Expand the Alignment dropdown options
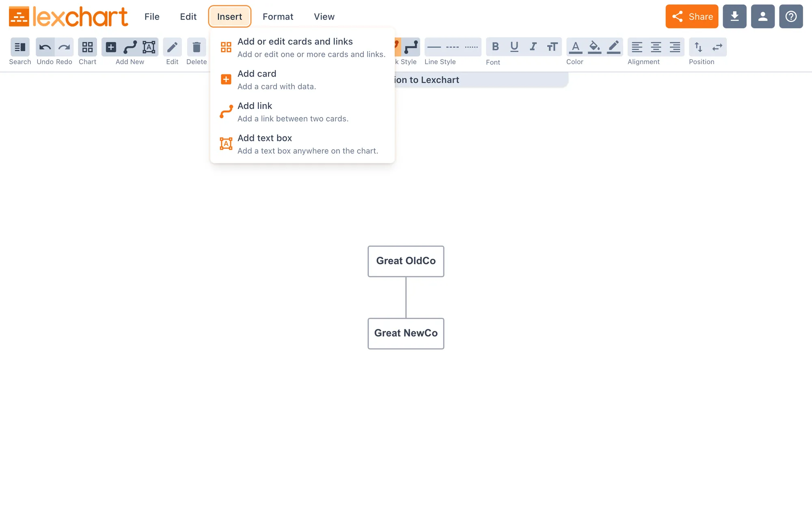 tap(644, 62)
